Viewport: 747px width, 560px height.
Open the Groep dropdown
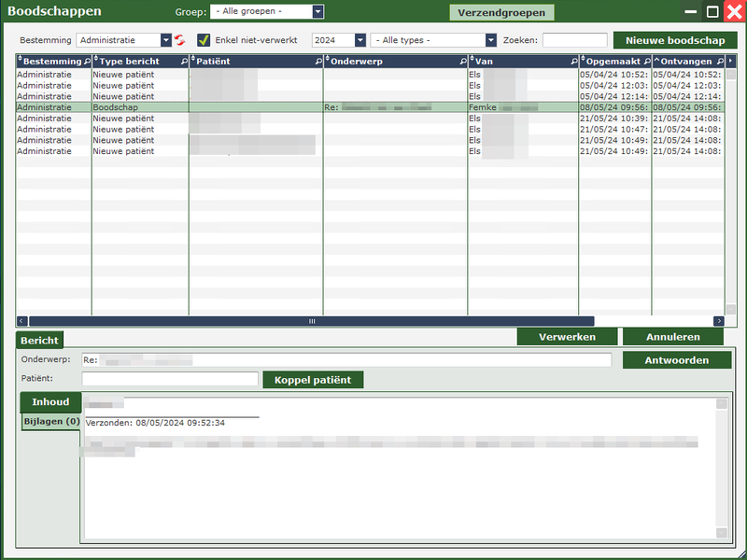click(x=317, y=12)
